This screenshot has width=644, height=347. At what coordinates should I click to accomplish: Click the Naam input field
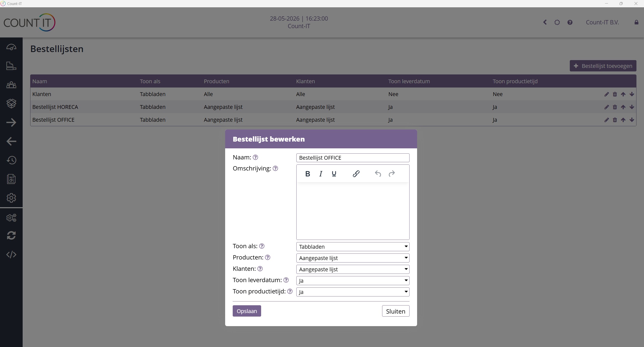353,158
